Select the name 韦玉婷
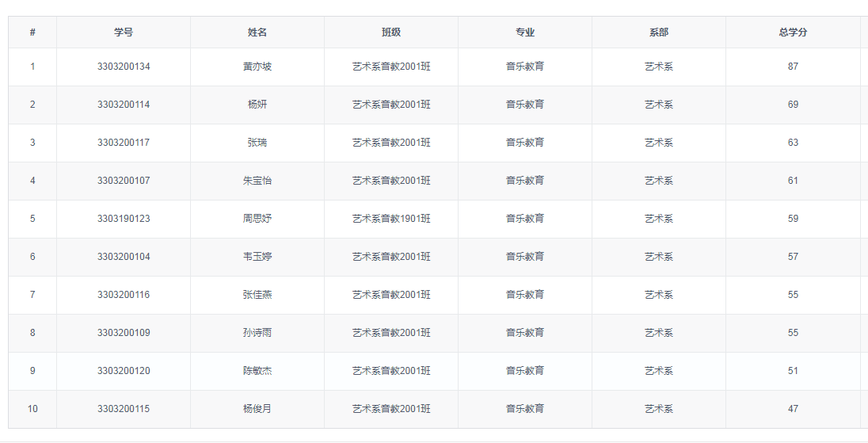The height and width of the screenshot is (443, 868). tap(257, 257)
